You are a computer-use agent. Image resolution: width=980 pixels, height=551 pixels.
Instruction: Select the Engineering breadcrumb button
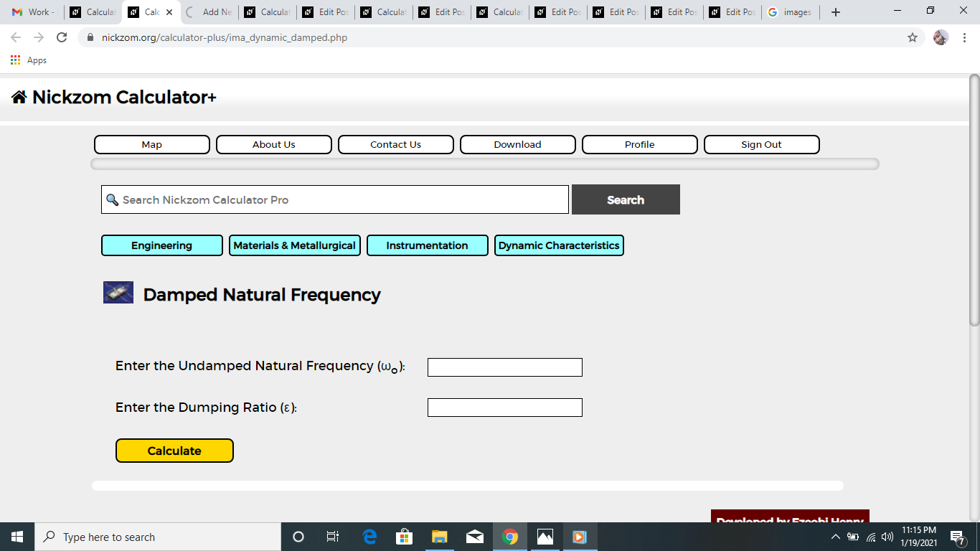pos(162,245)
